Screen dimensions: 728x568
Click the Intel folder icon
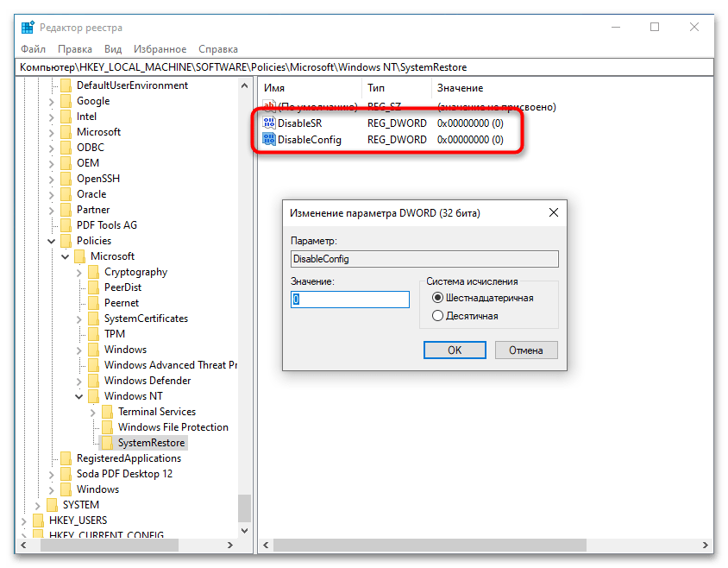click(66, 117)
